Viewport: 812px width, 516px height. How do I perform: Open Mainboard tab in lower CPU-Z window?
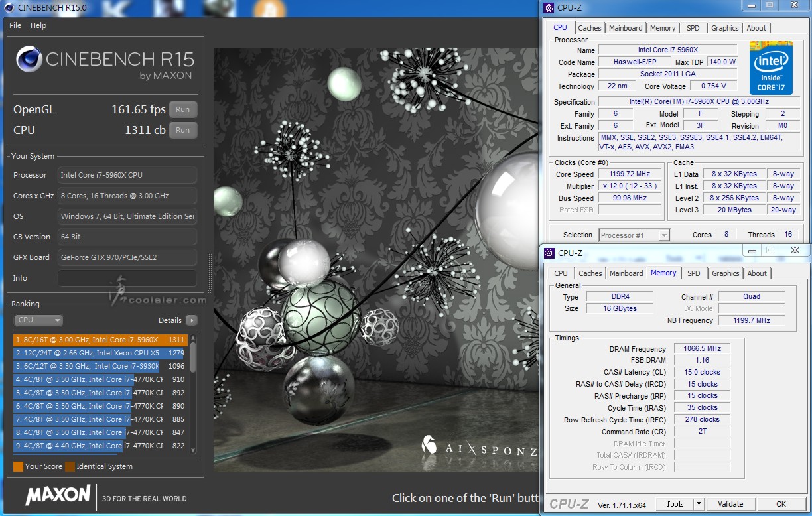tap(626, 273)
